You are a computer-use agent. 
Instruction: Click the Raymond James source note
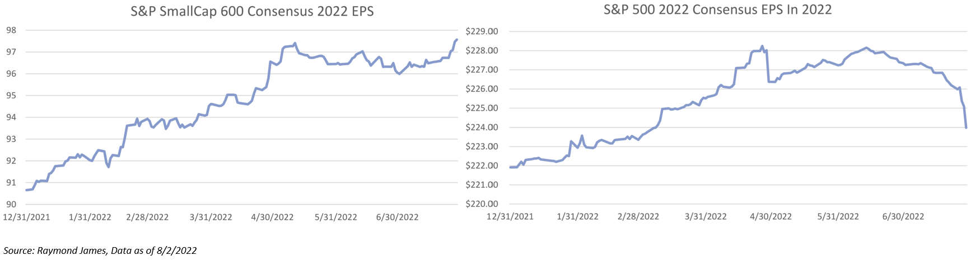100,250
